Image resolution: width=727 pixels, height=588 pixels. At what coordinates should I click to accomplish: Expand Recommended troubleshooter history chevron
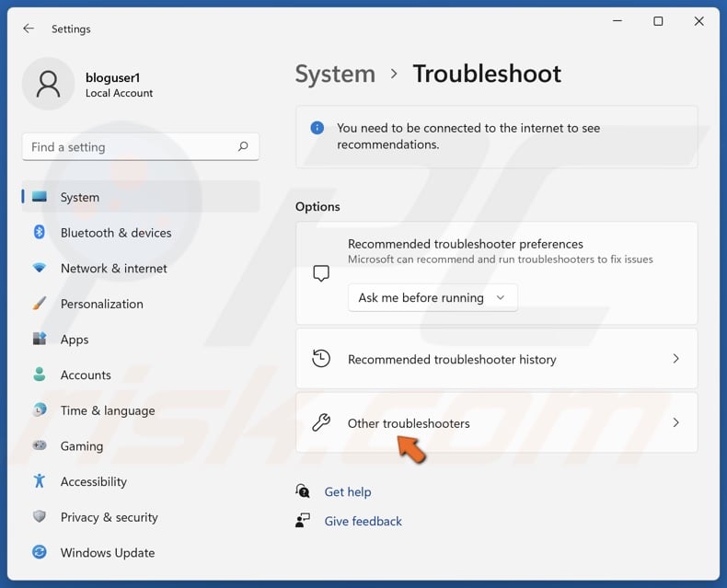point(675,359)
